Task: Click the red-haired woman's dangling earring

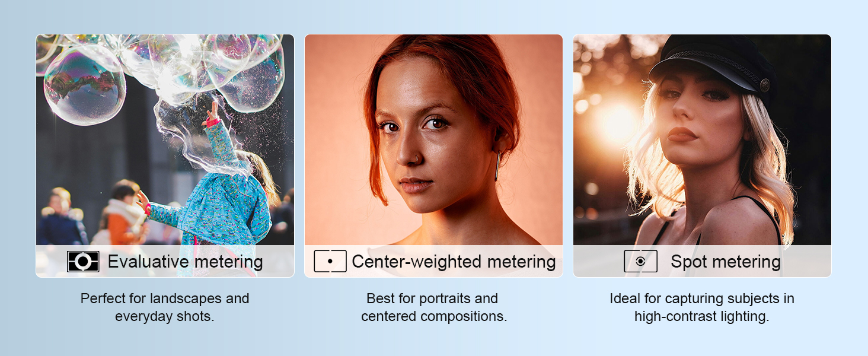Action: [498, 166]
